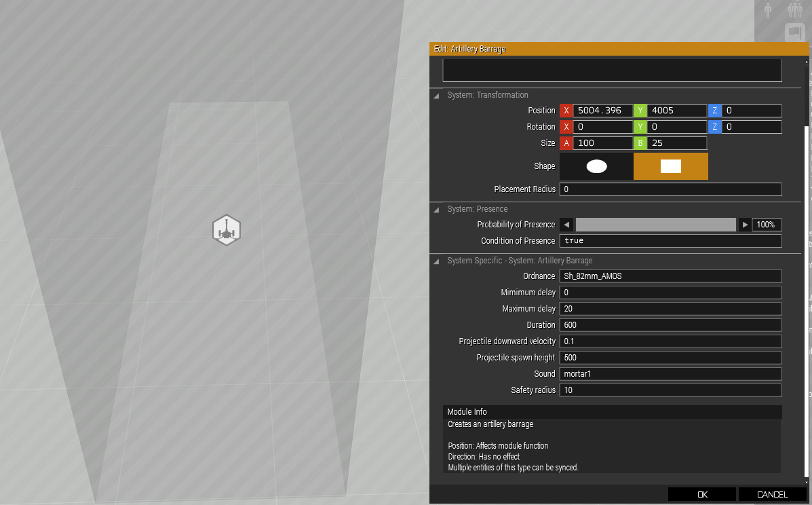
Task: Edit the Ordnance field Sh_82mm_AMOS
Action: click(671, 276)
